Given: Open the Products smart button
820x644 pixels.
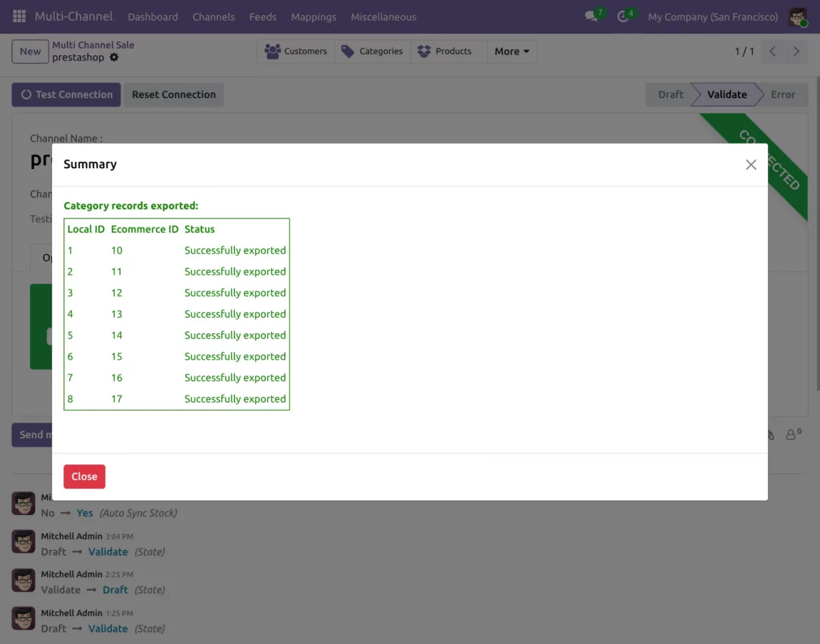Looking at the screenshot, I should pos(448,51).
